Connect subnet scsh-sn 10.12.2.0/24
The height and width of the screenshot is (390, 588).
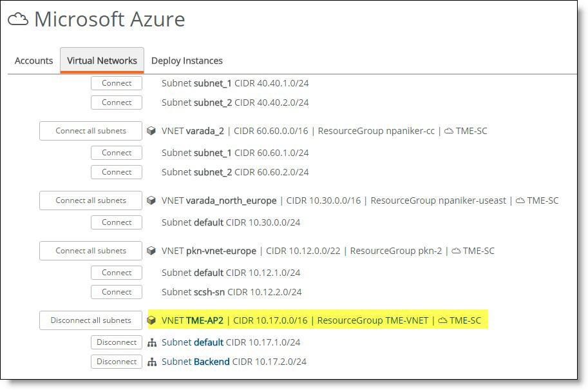tap(117, 292)
